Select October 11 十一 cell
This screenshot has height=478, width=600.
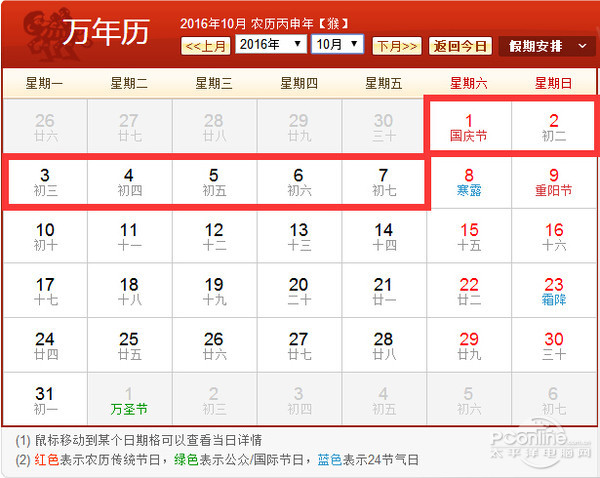(130, 236)
